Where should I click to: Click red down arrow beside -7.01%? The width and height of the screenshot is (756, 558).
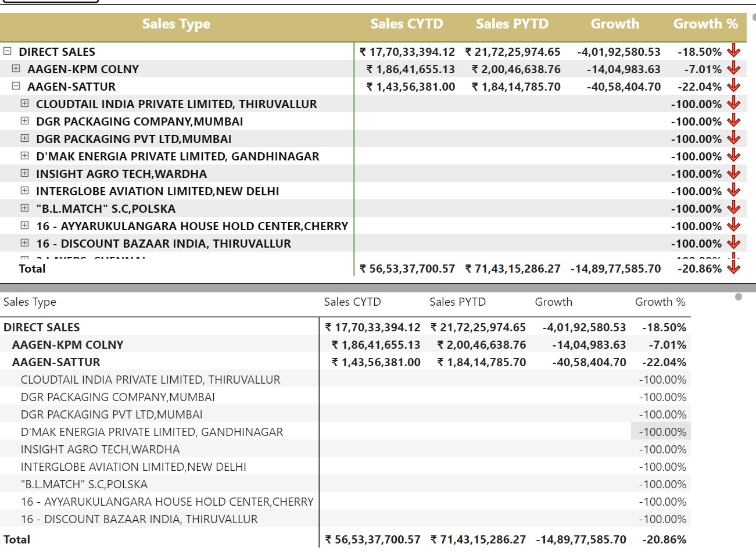click(x=734, y=68)
